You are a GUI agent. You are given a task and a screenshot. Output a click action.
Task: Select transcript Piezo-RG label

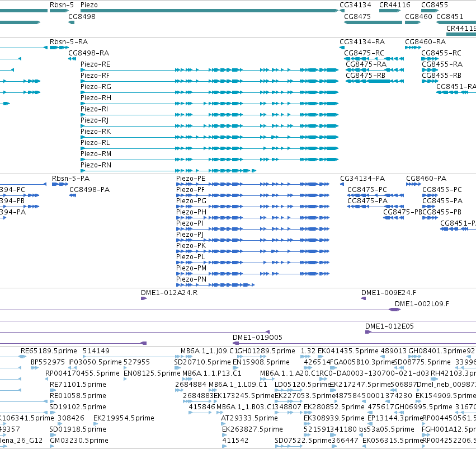96,87
